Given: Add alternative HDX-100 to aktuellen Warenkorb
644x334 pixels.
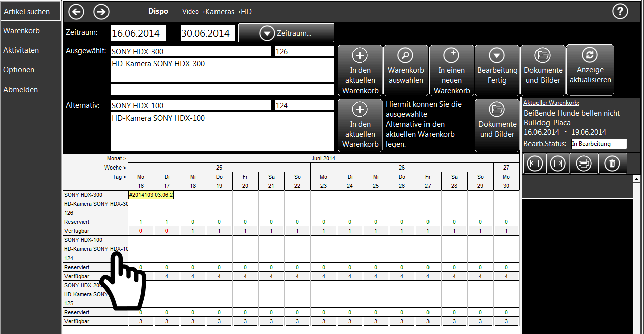Looking at the screenshot, I should click(360, 125).
